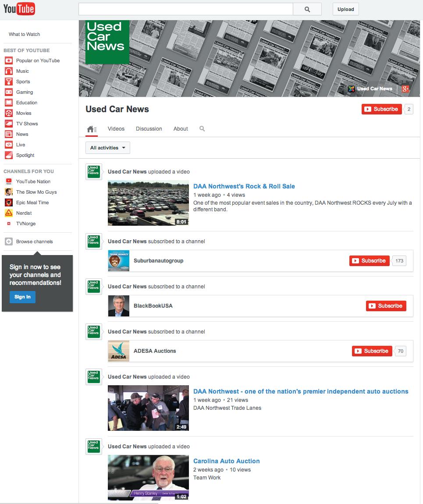
Task: Click the ADESA Auctions channel name
Action: coord(155,351)
